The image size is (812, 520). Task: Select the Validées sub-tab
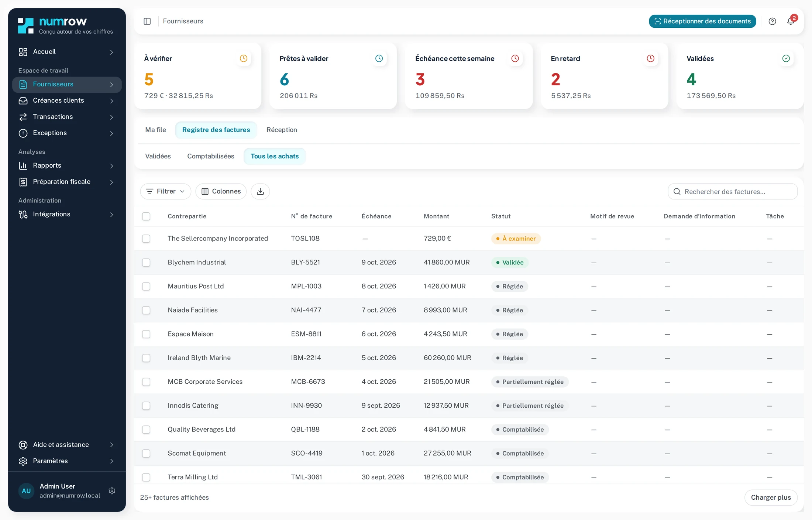coord(158,156)
